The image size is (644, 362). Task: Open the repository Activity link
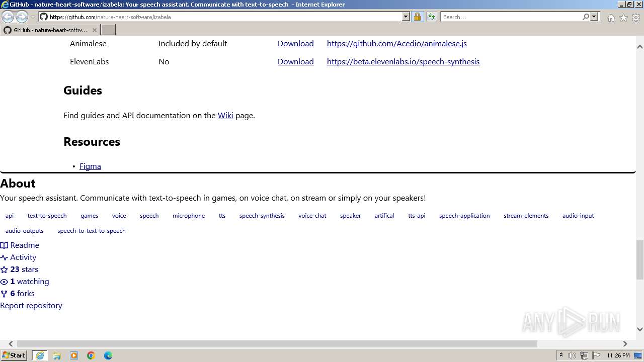[x=18, y=257]
